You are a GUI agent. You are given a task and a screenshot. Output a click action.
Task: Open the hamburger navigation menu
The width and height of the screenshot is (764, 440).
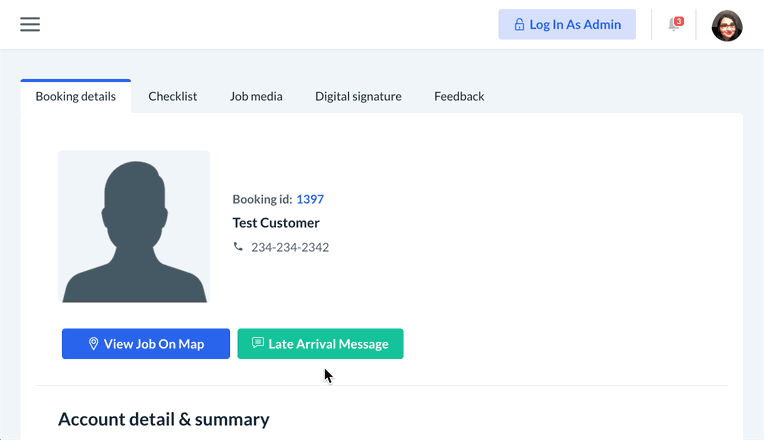(30, 24)
